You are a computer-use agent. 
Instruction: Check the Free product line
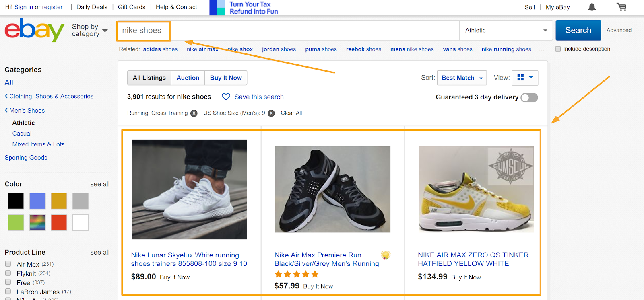(8, 282)
